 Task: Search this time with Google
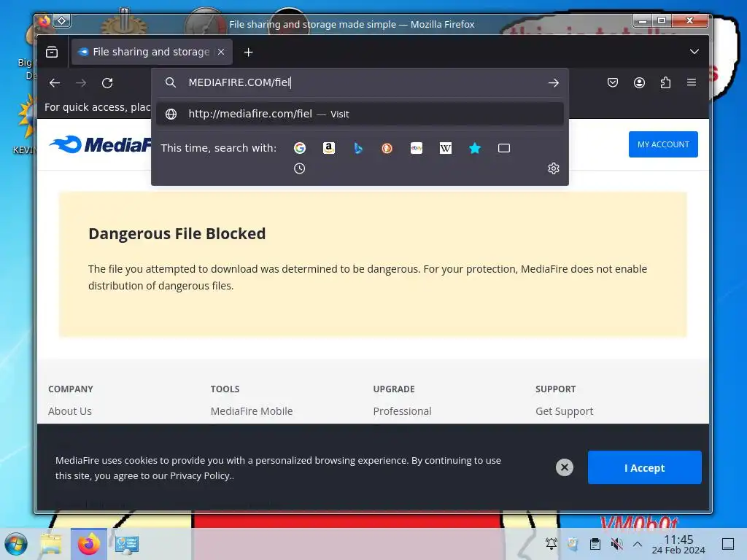[x=300, y=148]
